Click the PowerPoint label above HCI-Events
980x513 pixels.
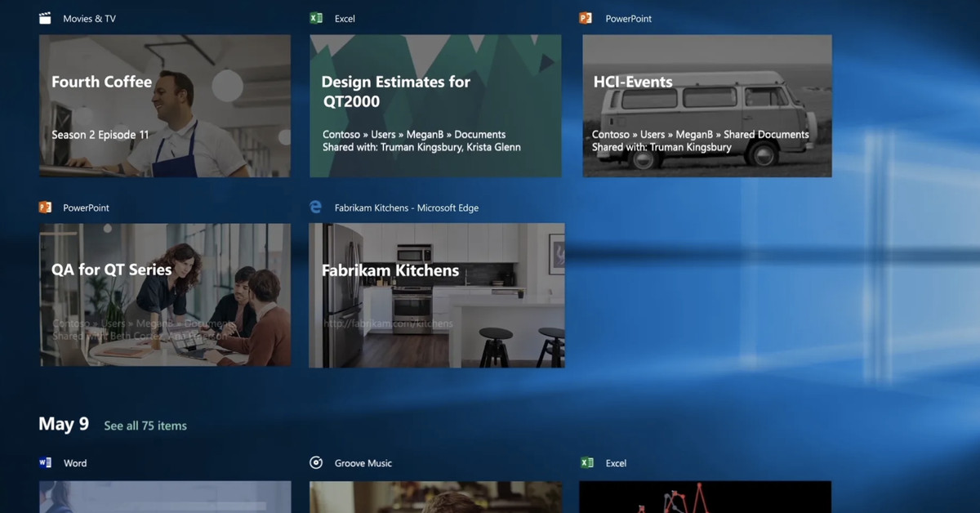click(x=629, y=19)
